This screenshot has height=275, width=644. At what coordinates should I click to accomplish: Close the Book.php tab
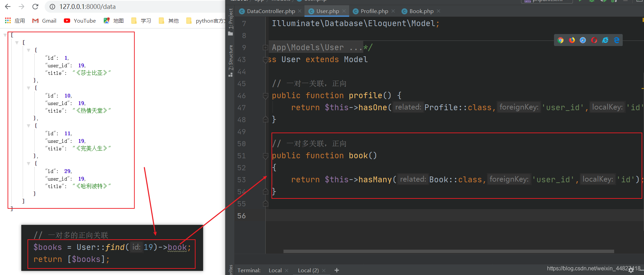(438, 11)
